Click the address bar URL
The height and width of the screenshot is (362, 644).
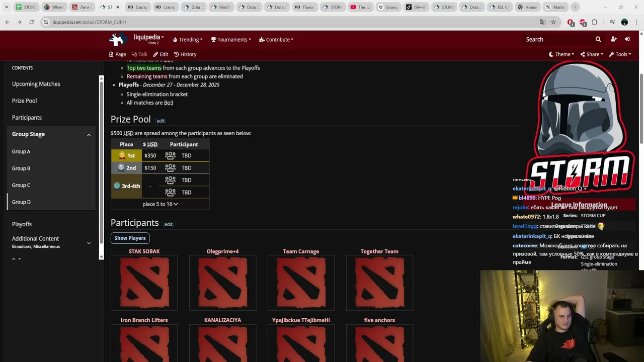pyautogui.click(x=90, y=22)
